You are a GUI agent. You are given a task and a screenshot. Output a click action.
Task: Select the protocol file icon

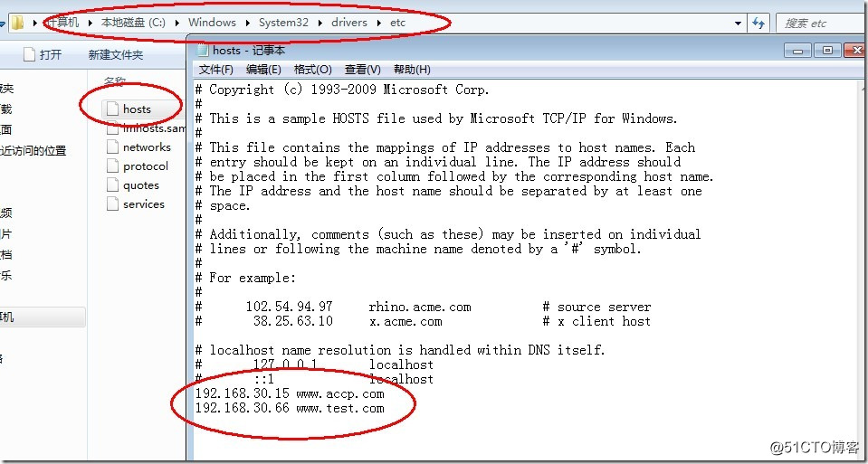tap(113, 166)
